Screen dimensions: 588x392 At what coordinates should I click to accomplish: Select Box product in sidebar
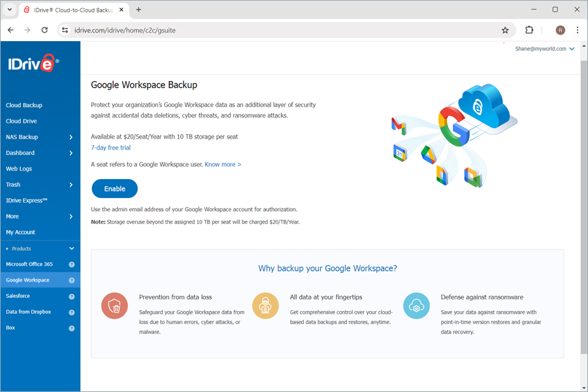pos(10,327)
